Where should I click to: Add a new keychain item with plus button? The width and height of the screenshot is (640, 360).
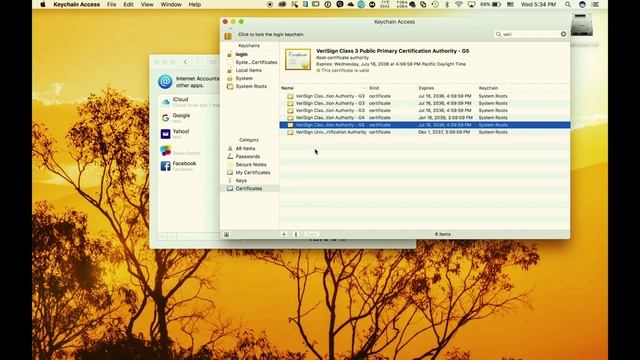284,234
